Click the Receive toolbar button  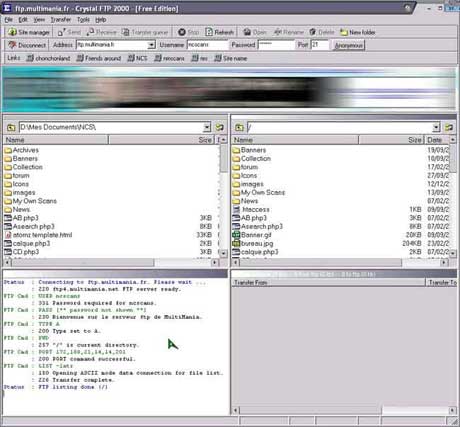pyautogui.click(x=102, y=32)
